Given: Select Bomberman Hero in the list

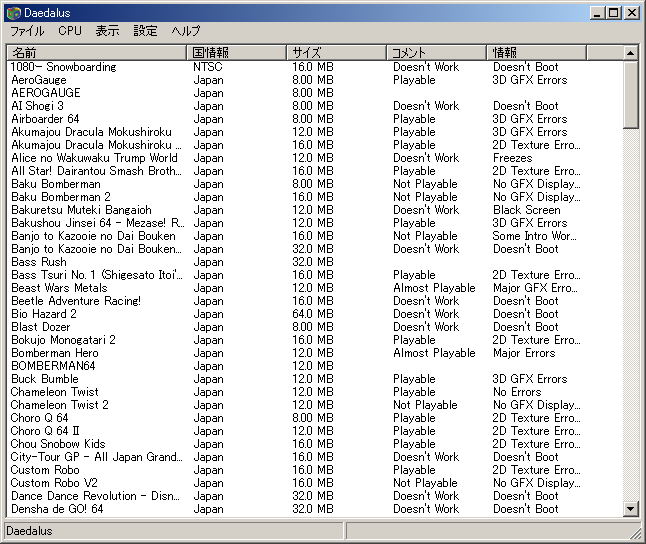Looking at the screenshot, I should point(55,353).
